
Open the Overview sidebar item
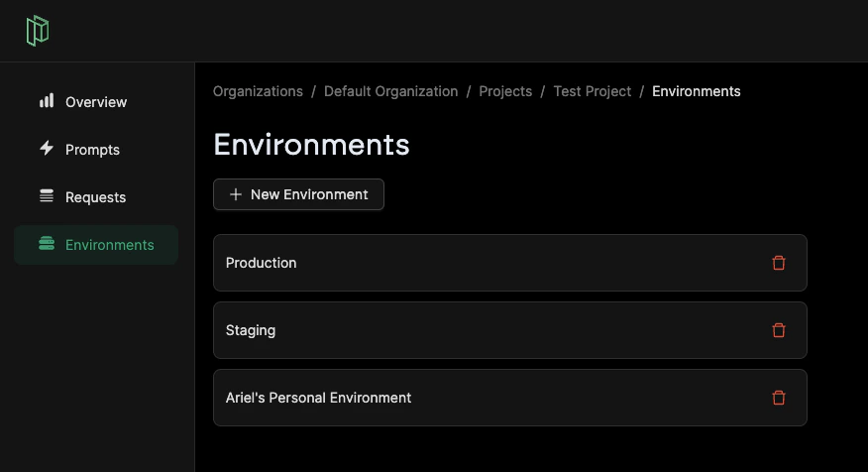tap(96, 102)
